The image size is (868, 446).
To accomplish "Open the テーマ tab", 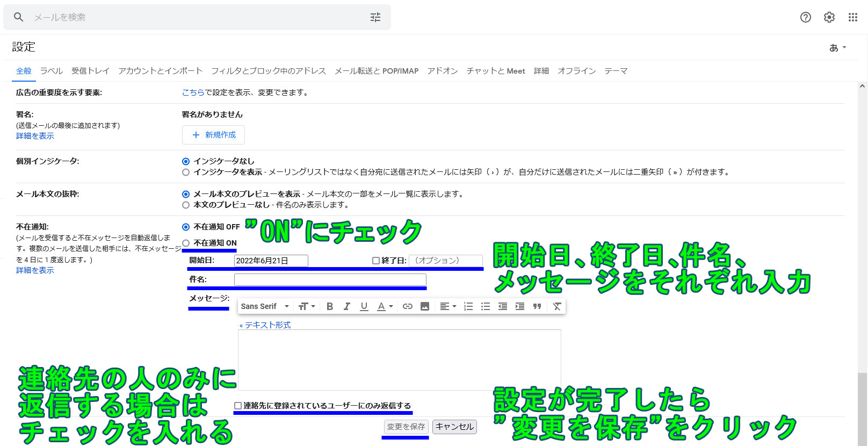I will [x=616, y=71].
